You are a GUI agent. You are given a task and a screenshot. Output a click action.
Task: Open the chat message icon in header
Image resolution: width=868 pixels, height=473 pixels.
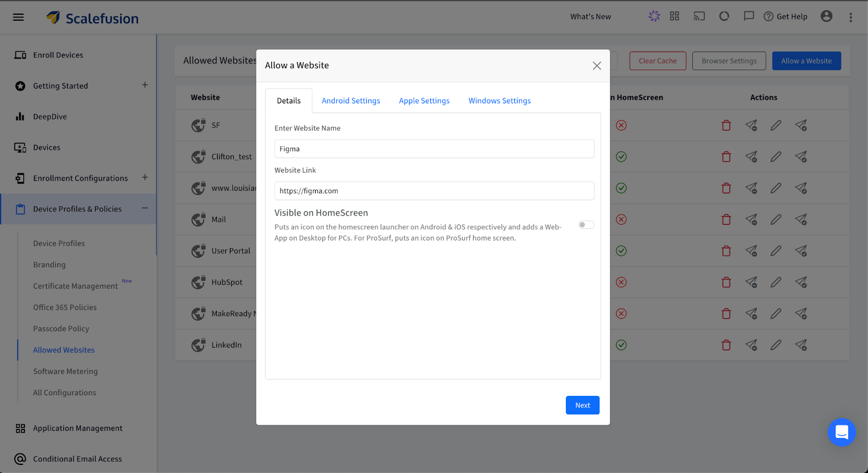pyautogui.click(x=749, y=16)
